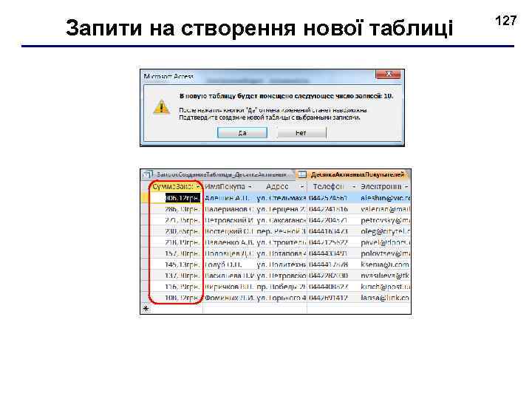This screenshot has width=532, height=399.
Task: Click the address cell 'ул. Герцена'
Action: click(281, 209)
